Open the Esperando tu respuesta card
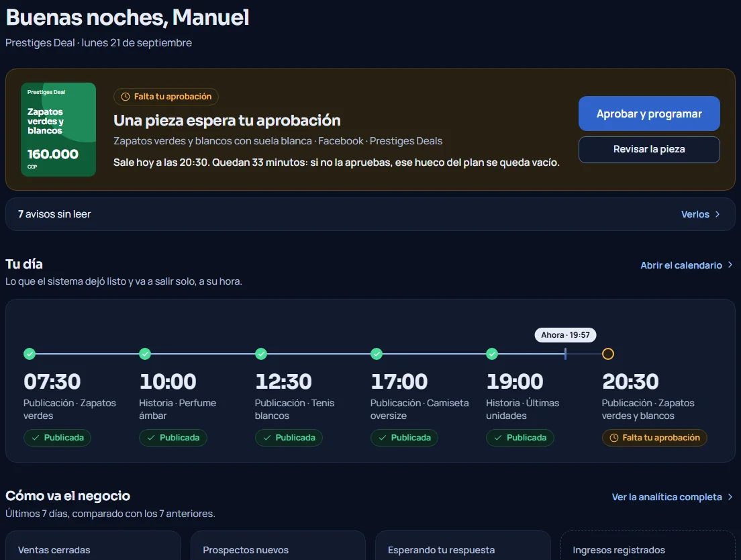This screenshot has width=741, height=560. (x=463, y=545)
